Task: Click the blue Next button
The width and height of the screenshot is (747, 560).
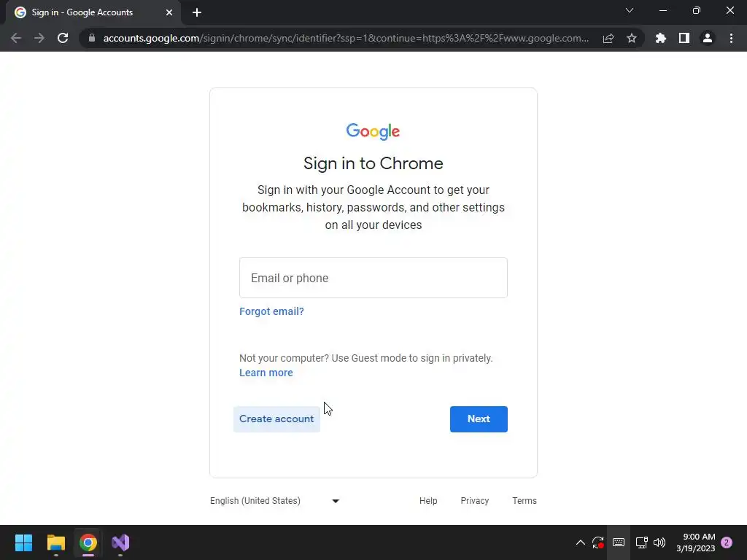Action: coord(479,419)
